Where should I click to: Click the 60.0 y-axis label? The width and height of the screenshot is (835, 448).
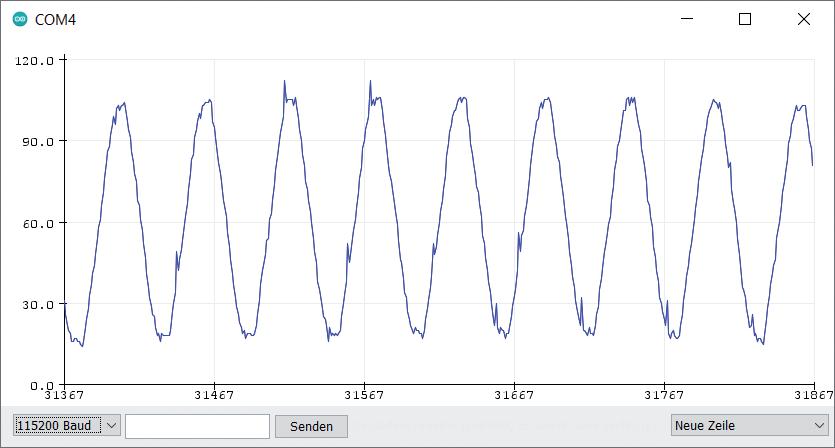pyautogui.click(x=38, y=224)
